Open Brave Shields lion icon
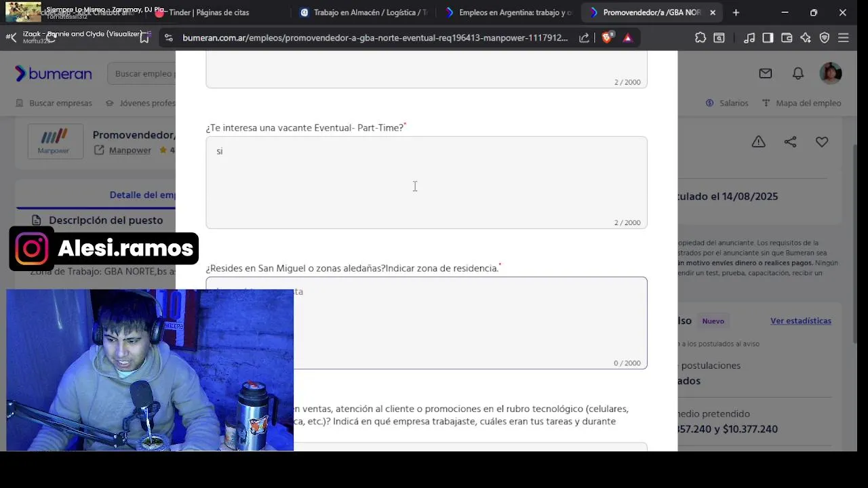868x488 pixels. 607,38
